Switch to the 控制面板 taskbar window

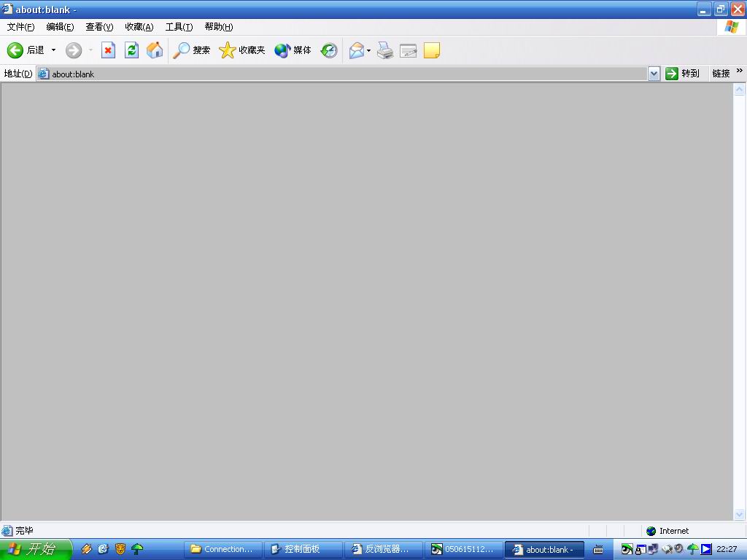click(303, 550)
